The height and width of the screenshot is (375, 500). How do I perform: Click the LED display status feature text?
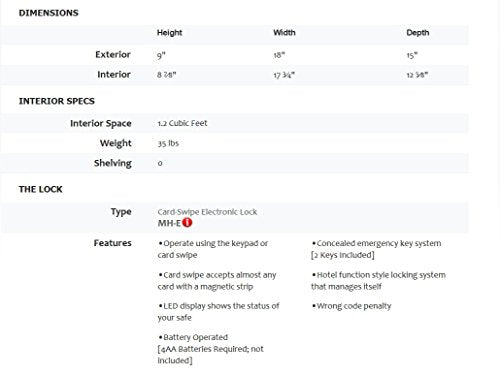(x=218, y=312)
